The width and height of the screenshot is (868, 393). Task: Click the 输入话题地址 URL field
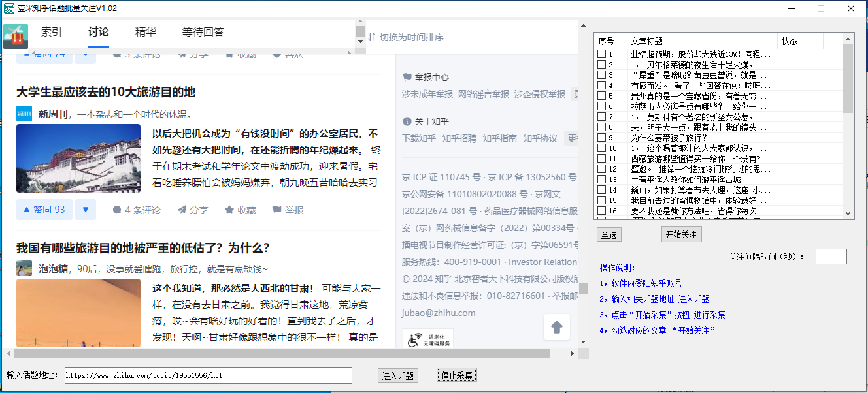pyautogui.click(x=209, y=375)
